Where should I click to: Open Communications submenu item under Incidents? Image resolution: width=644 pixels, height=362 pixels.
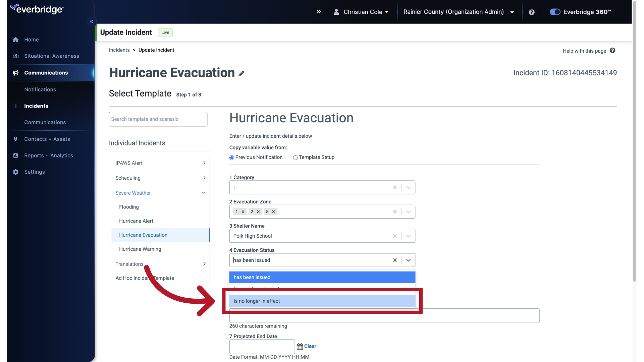[x=45, y=122]
